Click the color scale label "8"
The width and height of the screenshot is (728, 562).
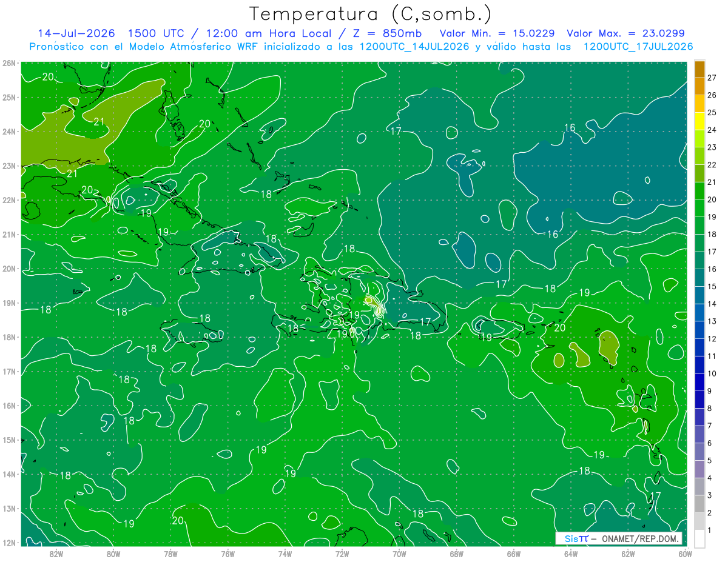[710, 409]
